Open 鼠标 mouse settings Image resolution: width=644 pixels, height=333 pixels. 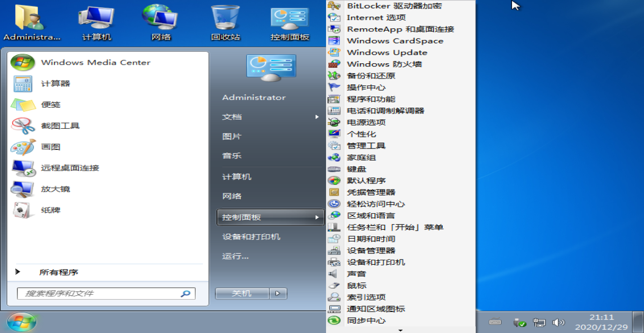tap(401, 286)
